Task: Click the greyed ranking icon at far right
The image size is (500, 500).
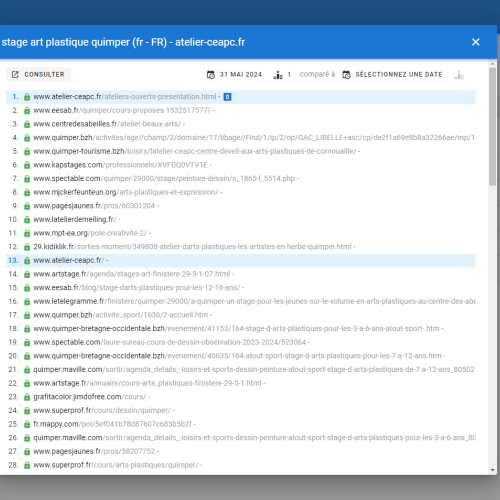Action: (x=459, y=75)
